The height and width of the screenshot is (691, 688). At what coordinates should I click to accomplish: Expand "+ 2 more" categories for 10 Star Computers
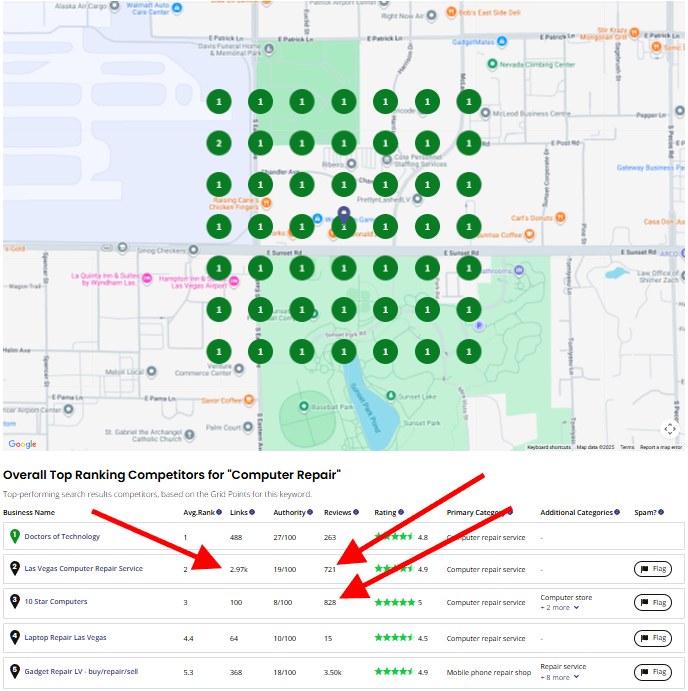click(561, 607)
